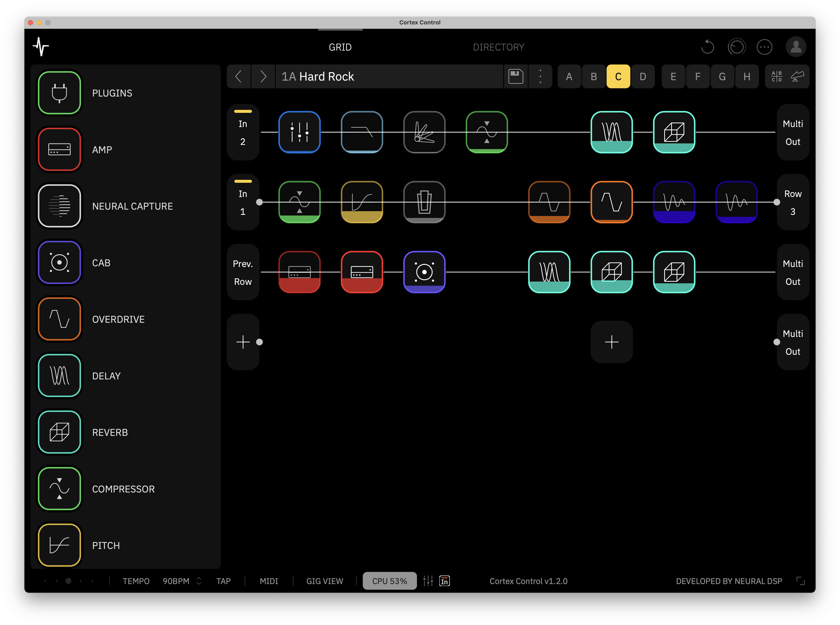Select the gray wah pedal block in In 1 row

click(x=424, y=202)
